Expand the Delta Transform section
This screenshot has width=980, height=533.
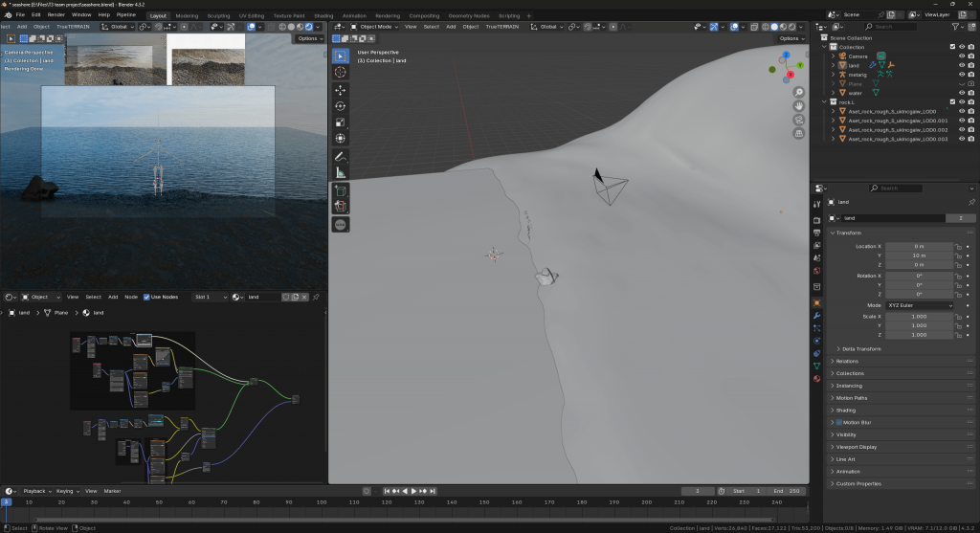coord(859,348)
